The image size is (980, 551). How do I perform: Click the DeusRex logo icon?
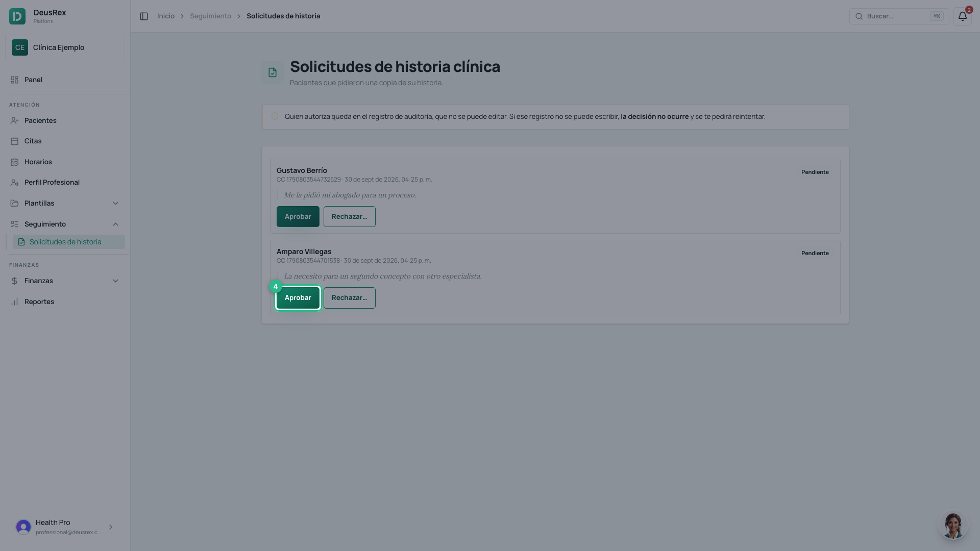click(17, 16)
